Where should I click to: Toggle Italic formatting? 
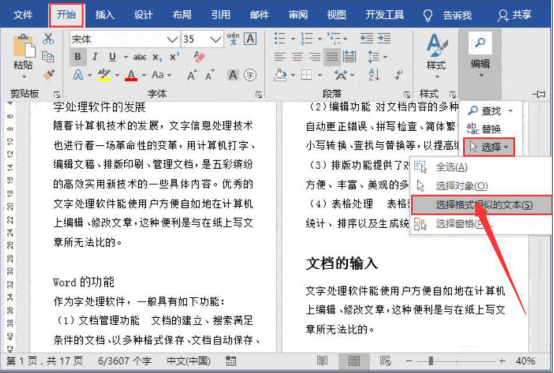(95, 57)
